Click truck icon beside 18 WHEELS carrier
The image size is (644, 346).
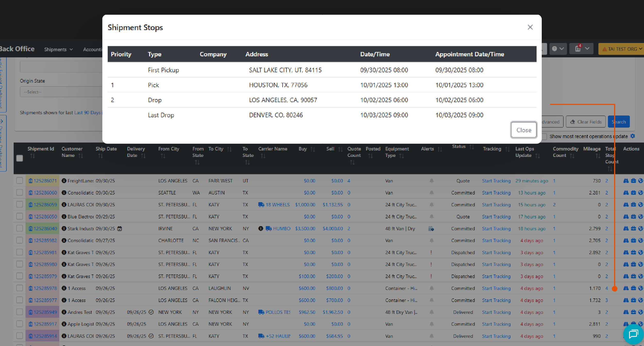click(x=261, y=205)
